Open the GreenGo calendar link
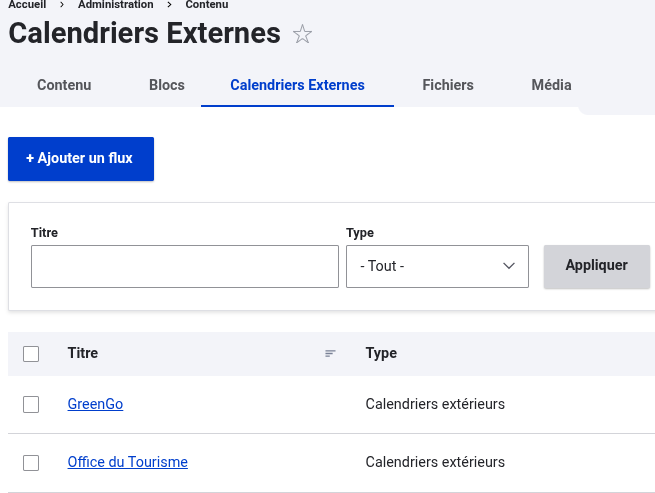 click(x=95, y=405)
